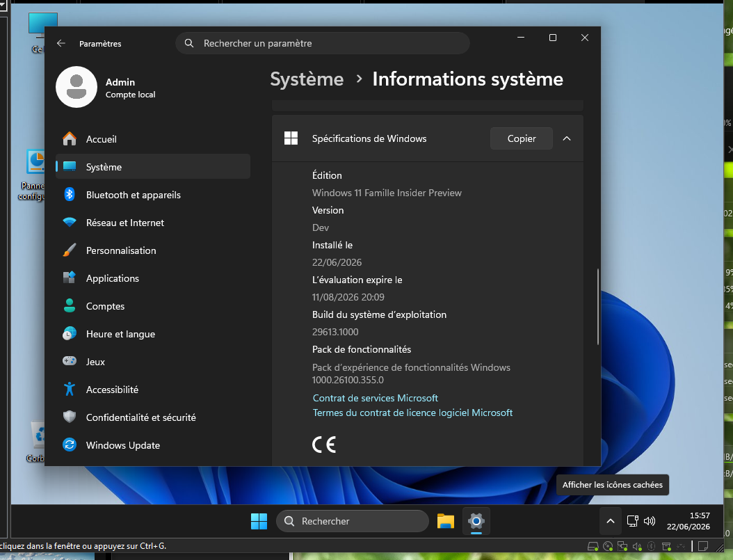
Task: Click the settings page vertical scrollbar
Action: pyautogui.click(x=598, y=307)
